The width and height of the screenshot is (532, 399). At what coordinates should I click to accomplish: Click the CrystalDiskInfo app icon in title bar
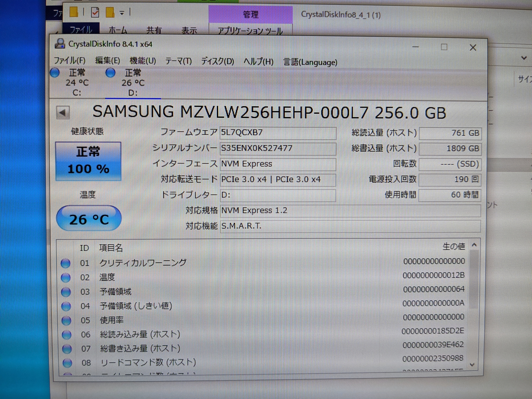(x=60, y=44)
